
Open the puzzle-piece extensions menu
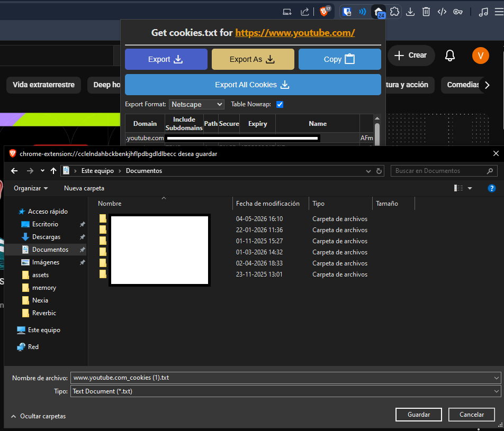pos(394,12)
